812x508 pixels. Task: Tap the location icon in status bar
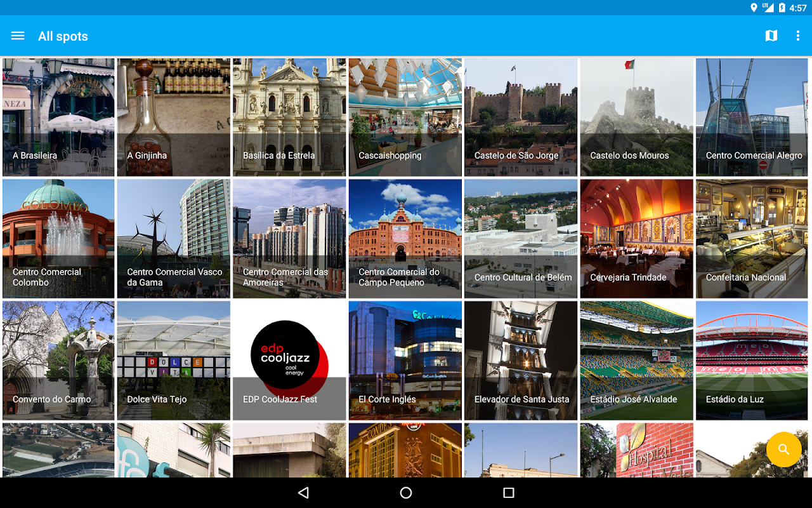click(x=754, y=8)
